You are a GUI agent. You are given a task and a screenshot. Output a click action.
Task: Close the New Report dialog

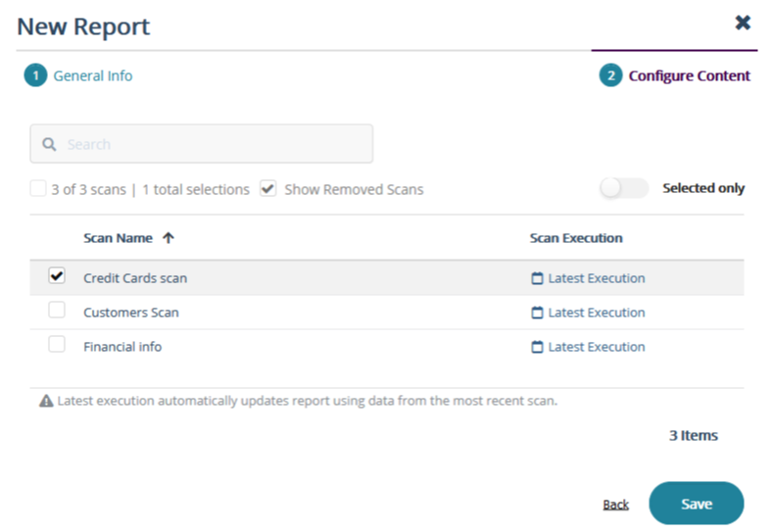point(743,23)
